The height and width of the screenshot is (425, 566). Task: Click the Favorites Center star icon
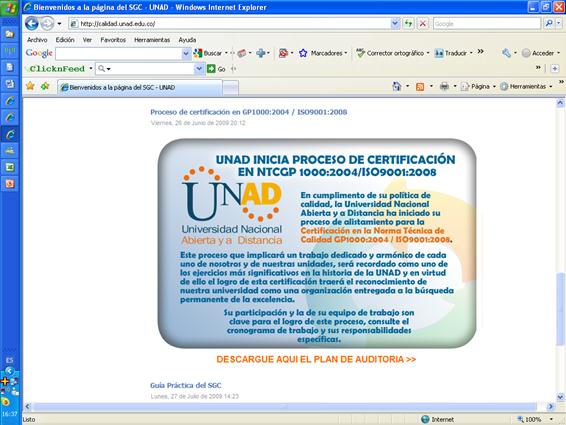[30, 86]
